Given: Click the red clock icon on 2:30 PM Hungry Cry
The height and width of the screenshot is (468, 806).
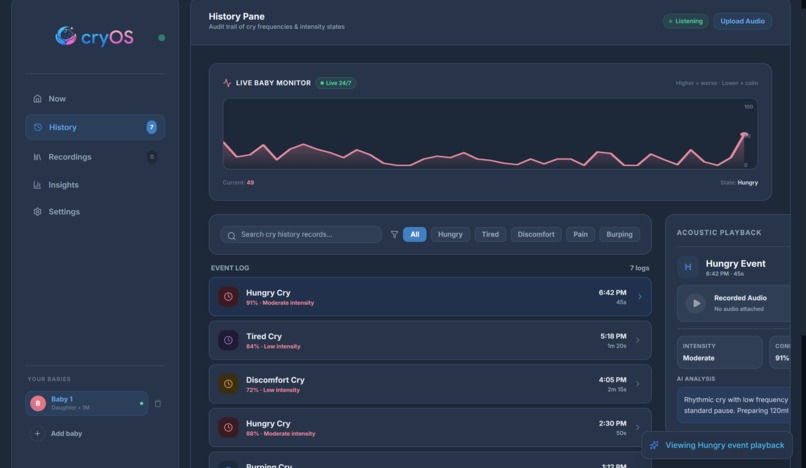Looking at the screenshot, I should click(x=228, y=427).
